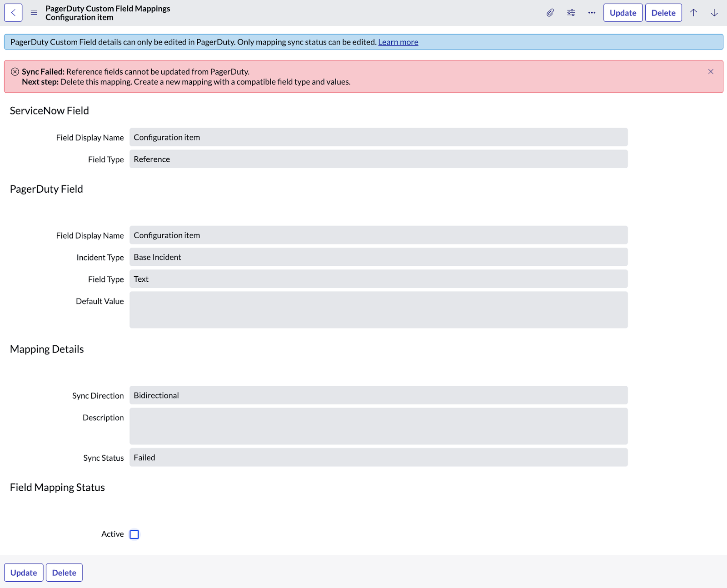Click the top Update button
Image resolution: width=727 pixels, height=588 pixels.
coord(623,13)
